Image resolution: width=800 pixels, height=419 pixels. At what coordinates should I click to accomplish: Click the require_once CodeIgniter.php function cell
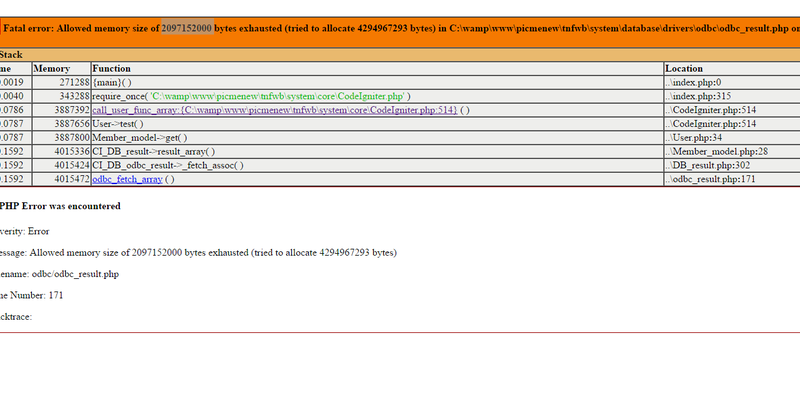(378, 96)
